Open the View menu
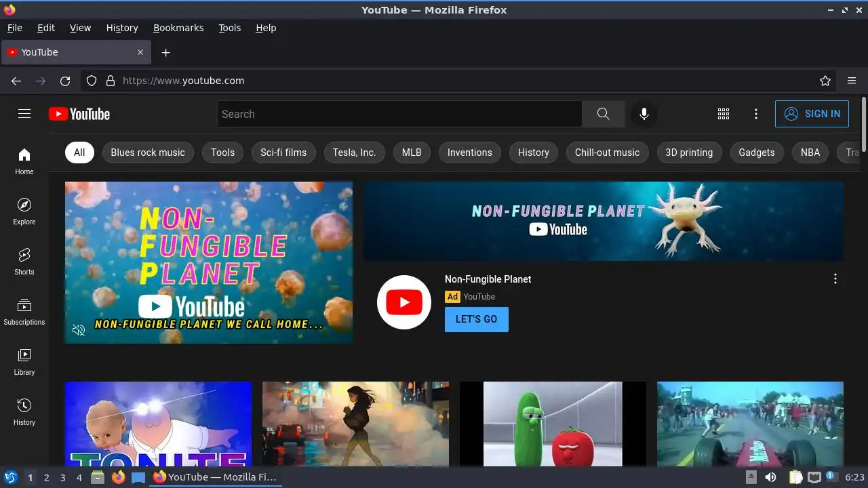 [x=80, y=28]
